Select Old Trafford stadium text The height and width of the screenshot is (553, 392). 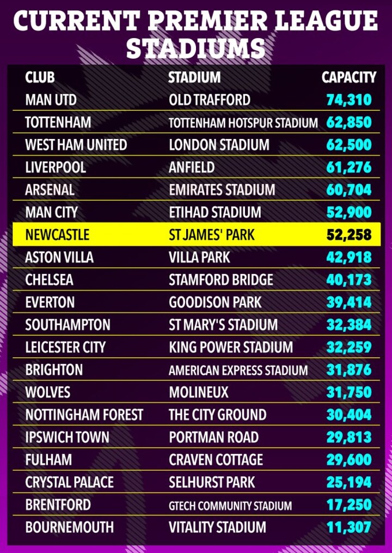[x=210, y=100]
